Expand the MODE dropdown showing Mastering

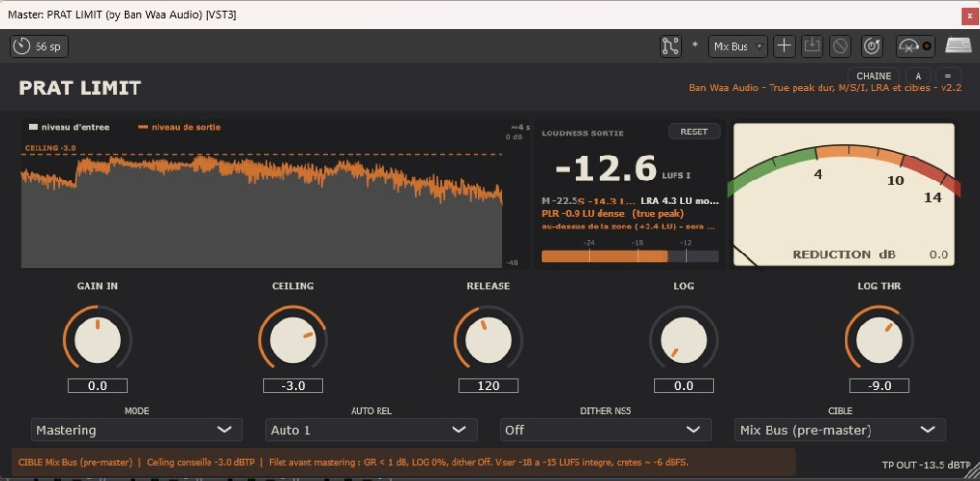136,430
